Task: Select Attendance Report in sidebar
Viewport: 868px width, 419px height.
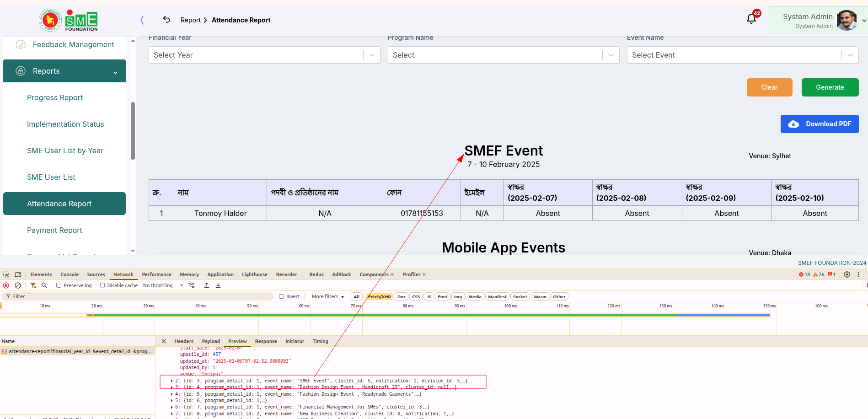Action: [64, 204]
